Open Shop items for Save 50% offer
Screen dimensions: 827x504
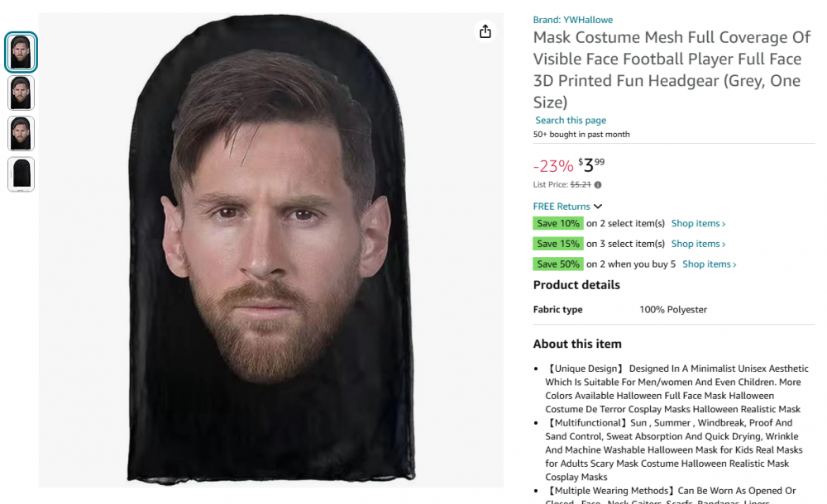709,264
